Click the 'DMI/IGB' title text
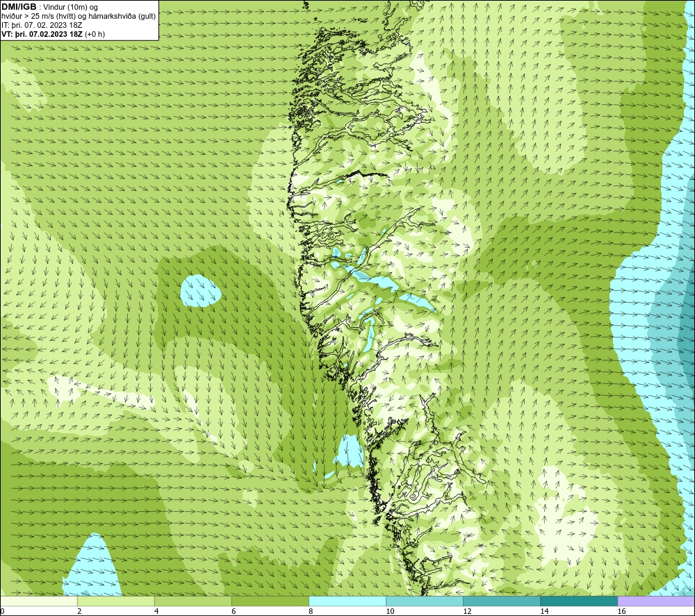The height and width of the screenshot is (616, 695). coord(19,7)
